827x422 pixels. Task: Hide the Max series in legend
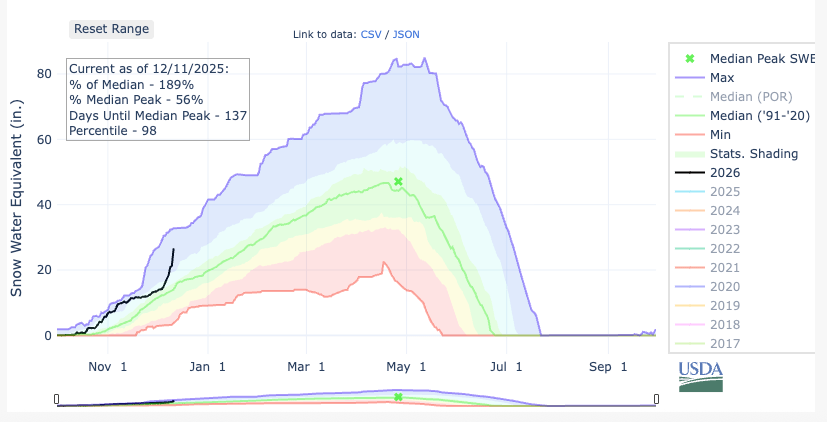[x=721, y=77]
